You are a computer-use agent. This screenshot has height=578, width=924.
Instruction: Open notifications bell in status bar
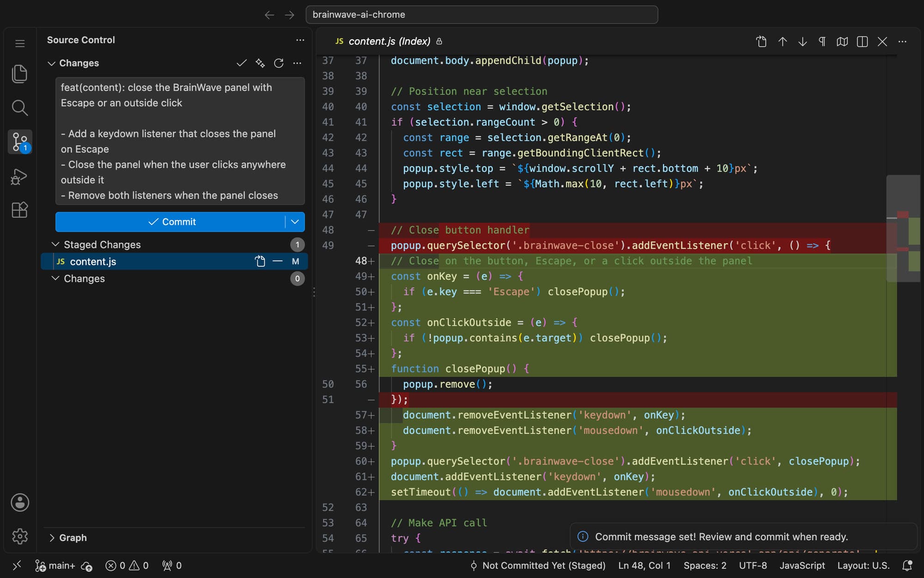tap(907, 565)
